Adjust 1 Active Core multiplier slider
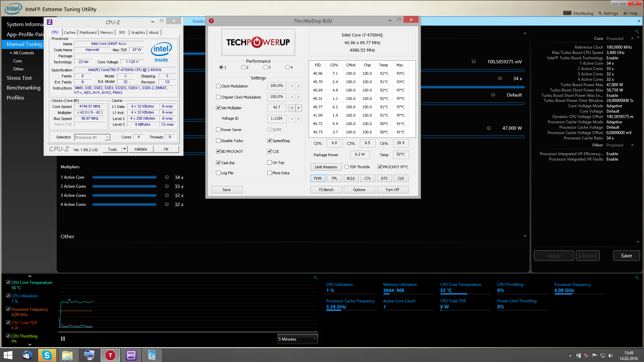Screen dimensions: 644x362 [x=124, y=177]
